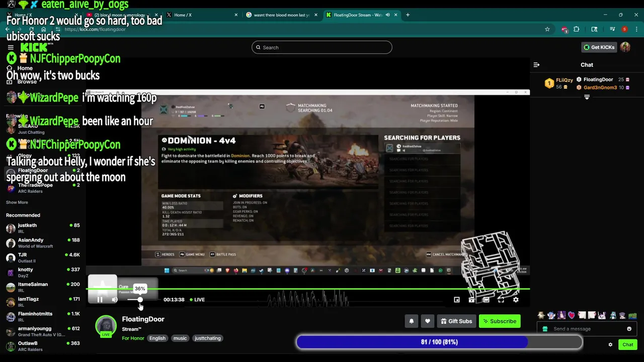
Task: Open the user profile avatar menu
Action: pos(625,47)
